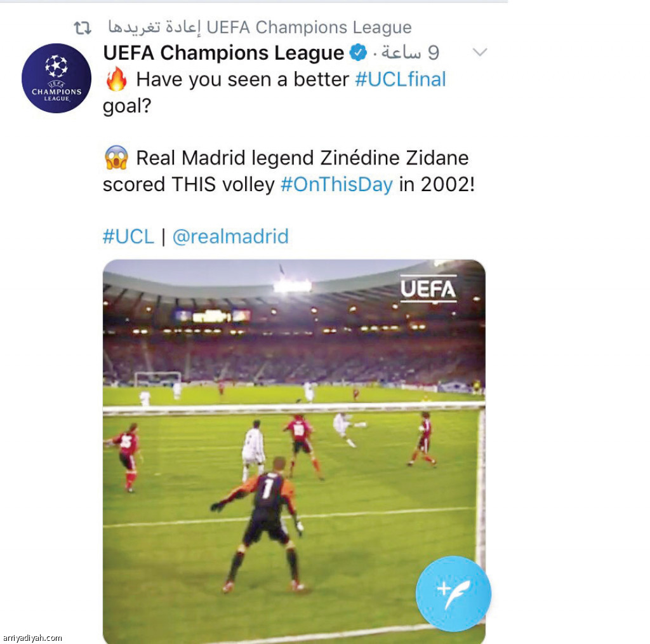Visit the @realmadrid mention
Image resolution: width=650 pixels, height=644 pixels.
point(230,236)
